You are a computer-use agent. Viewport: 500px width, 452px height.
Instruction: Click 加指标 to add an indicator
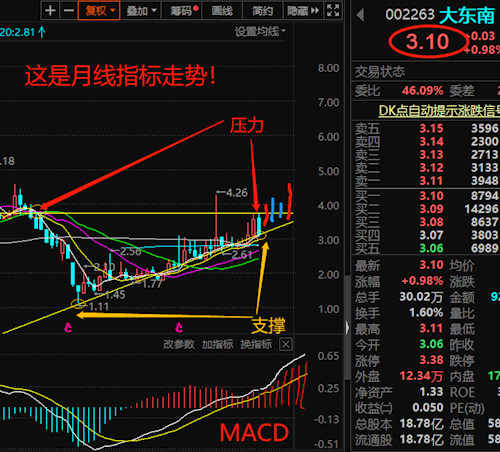click(218, 344)
